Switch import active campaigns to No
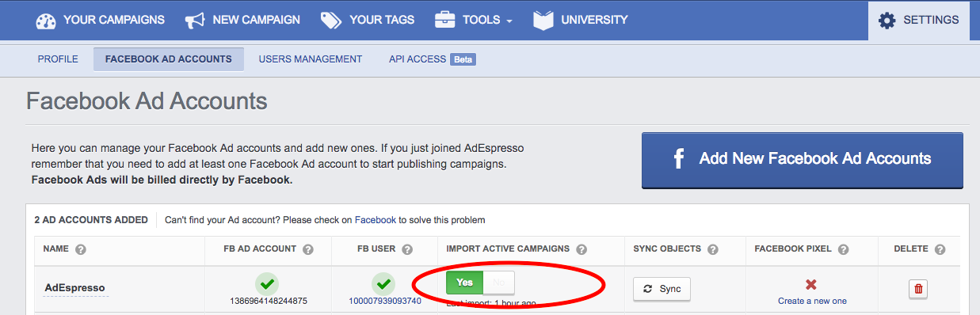The width and height of the screenshot is (980, 315). [498, 283]
